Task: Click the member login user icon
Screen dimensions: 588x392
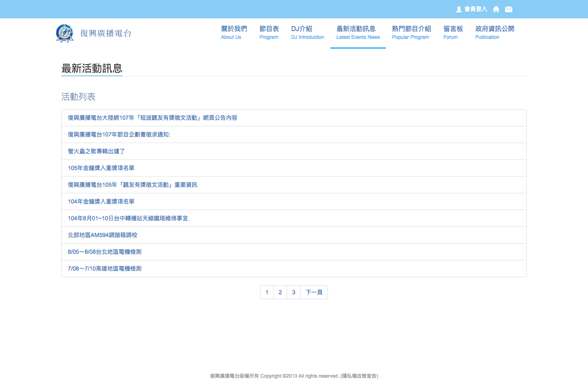Action: (459, 9)
